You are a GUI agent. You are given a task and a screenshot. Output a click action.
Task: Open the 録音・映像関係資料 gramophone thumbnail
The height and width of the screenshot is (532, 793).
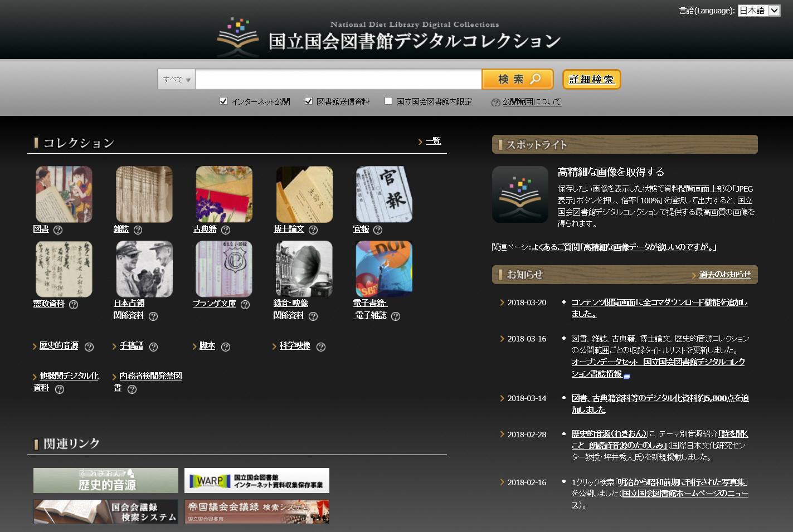[x=304, y=269]
